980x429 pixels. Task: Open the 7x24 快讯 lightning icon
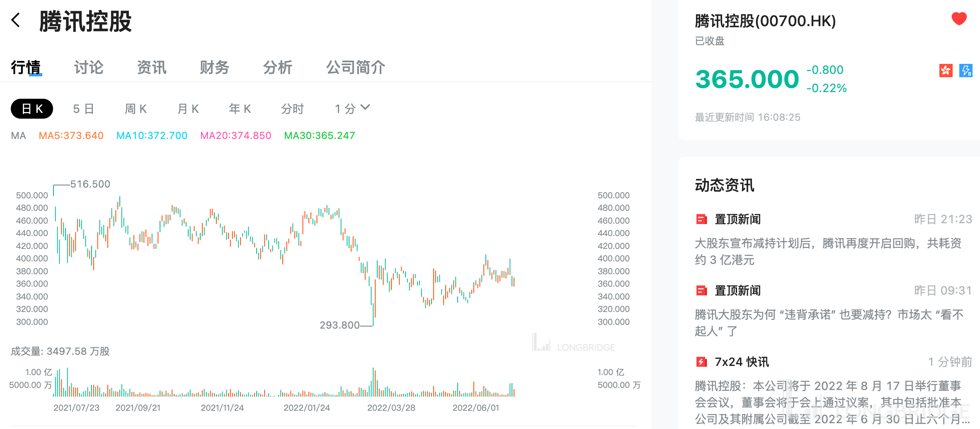(x=701, y=362)
